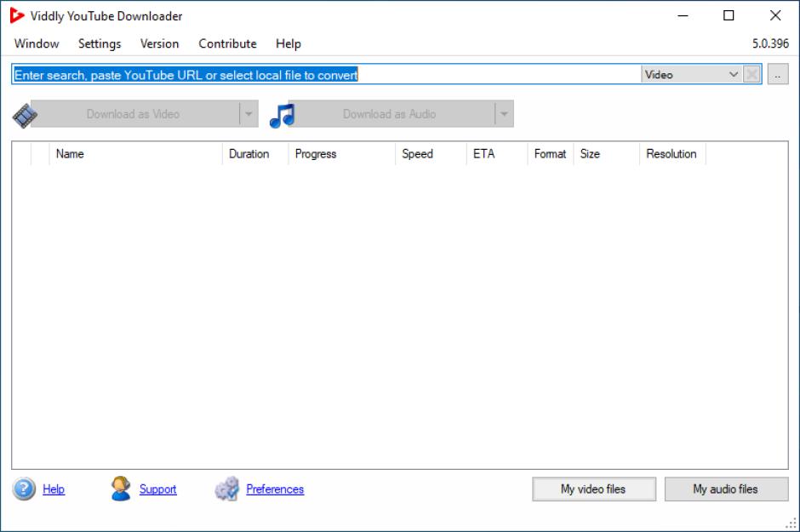Click the Support headset person icon
The height and width of the screenshot is (532, 800).
(121, 489)
